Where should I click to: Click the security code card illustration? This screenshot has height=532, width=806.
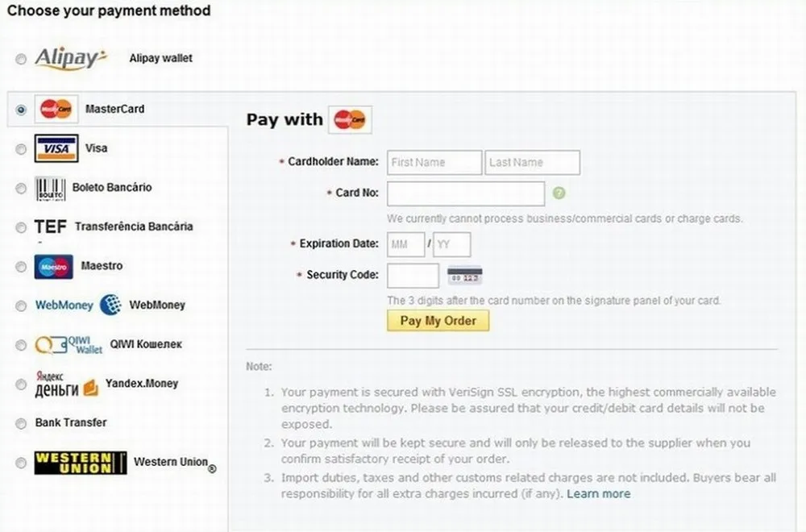coord(465,276)
